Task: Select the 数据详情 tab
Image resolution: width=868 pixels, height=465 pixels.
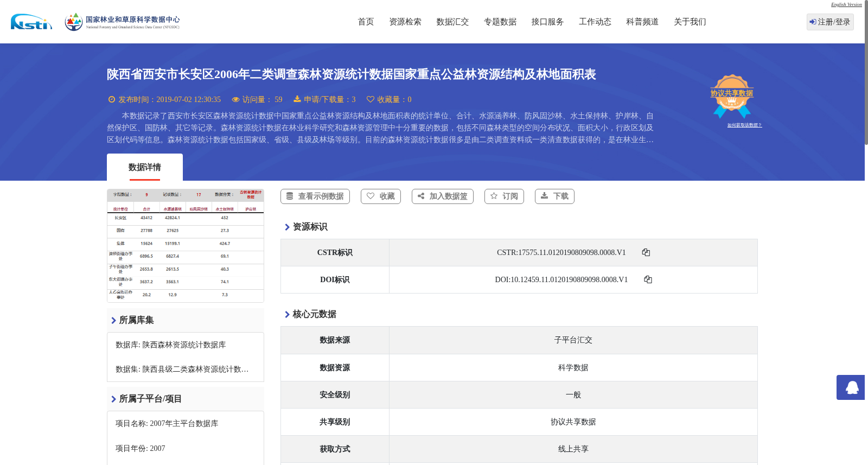Action: (x=145, y=167)
